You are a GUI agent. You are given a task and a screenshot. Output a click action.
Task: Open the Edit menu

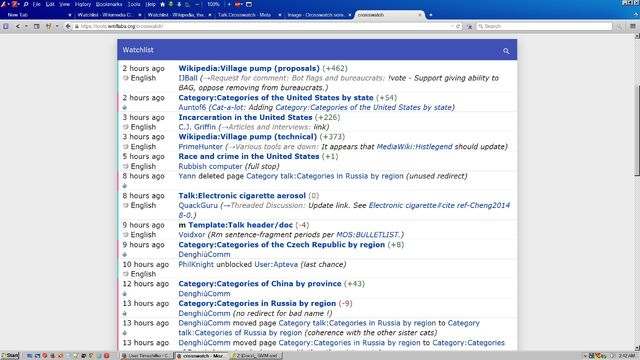(x=50, y=4)
